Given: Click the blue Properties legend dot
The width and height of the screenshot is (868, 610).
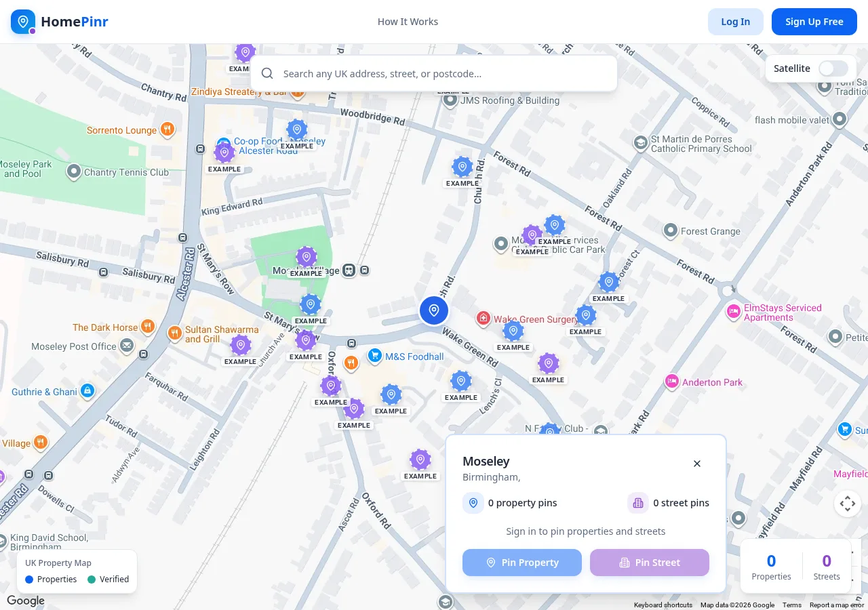Looking at the screenshot, I should pyautogui.click(x=29, y=579).
